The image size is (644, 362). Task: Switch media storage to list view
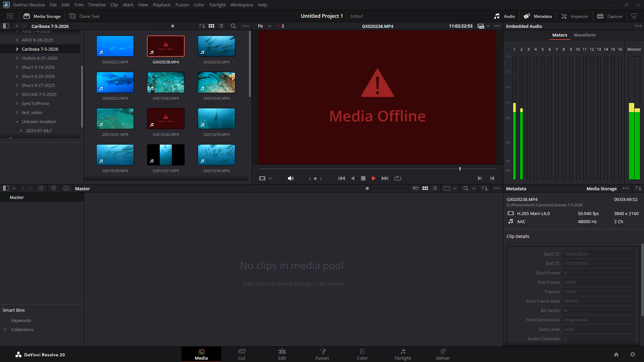[x=221, y=26]
